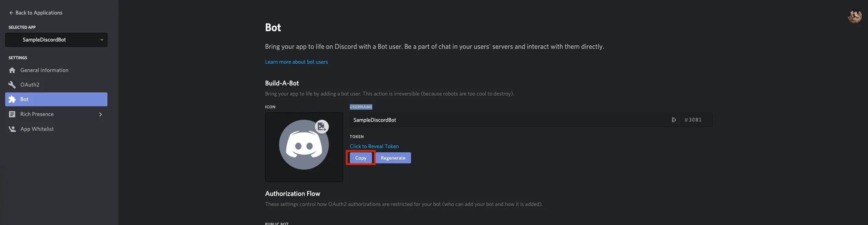Open the OAuth2 settings page

30,85
